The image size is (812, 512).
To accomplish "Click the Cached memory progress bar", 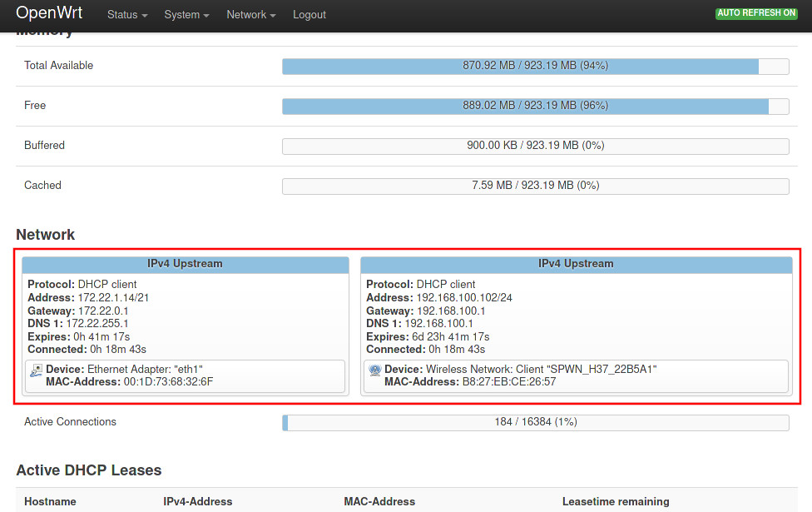I will (x=536, y=186).
